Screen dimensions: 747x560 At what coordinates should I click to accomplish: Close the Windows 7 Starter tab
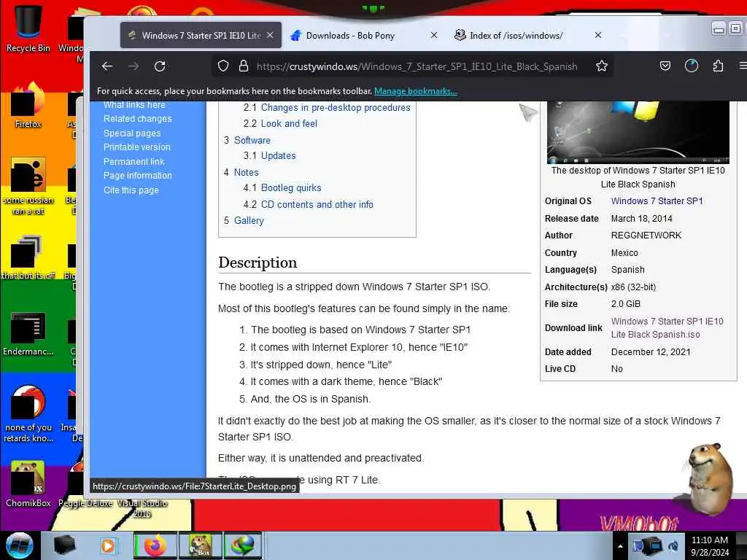[270, 35]
